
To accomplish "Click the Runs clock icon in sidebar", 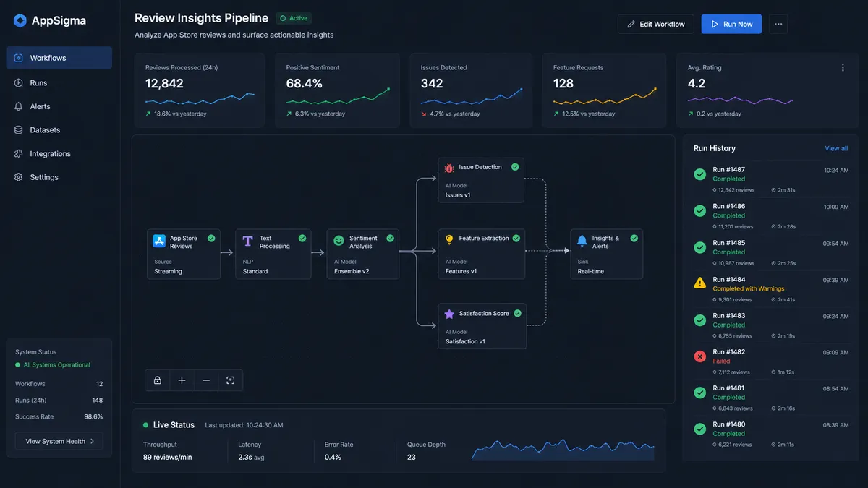I will point(19,83).
